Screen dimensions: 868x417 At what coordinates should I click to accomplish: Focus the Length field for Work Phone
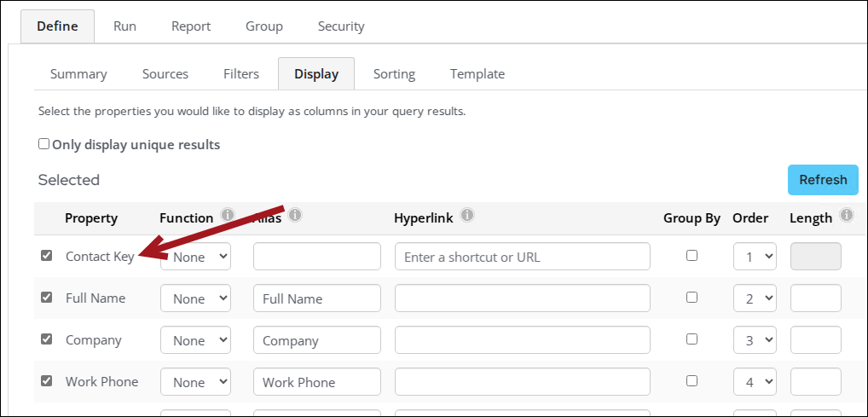click(x=816, y=381)
